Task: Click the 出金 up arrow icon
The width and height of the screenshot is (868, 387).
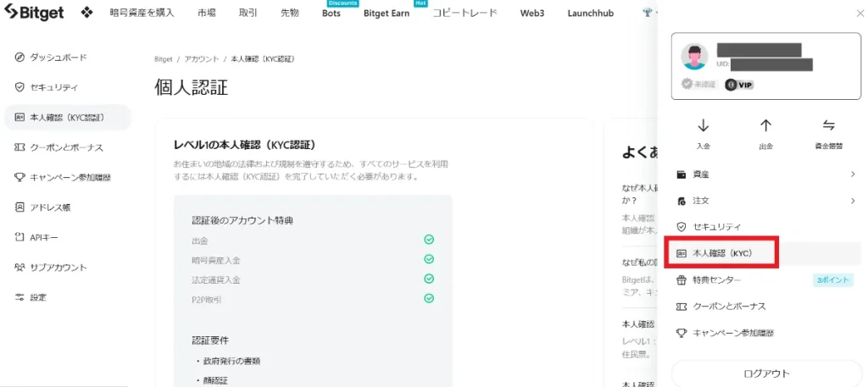Action: pos(765,125)
